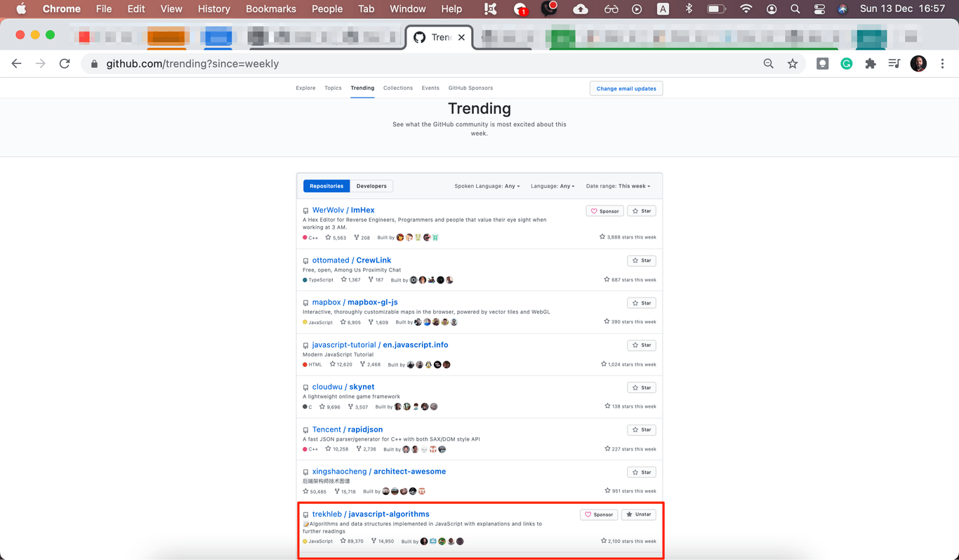Star the WerWolv / ImHex repository
The image size is (959, 560).
(x=641, y=211)
